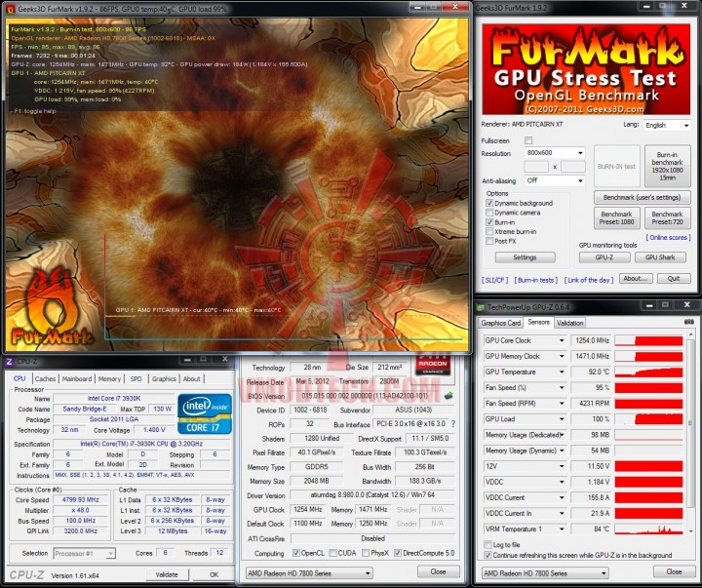Open the Memory tab in CPU-Z
The image size is (702, 588).
[x=109, y=379]
